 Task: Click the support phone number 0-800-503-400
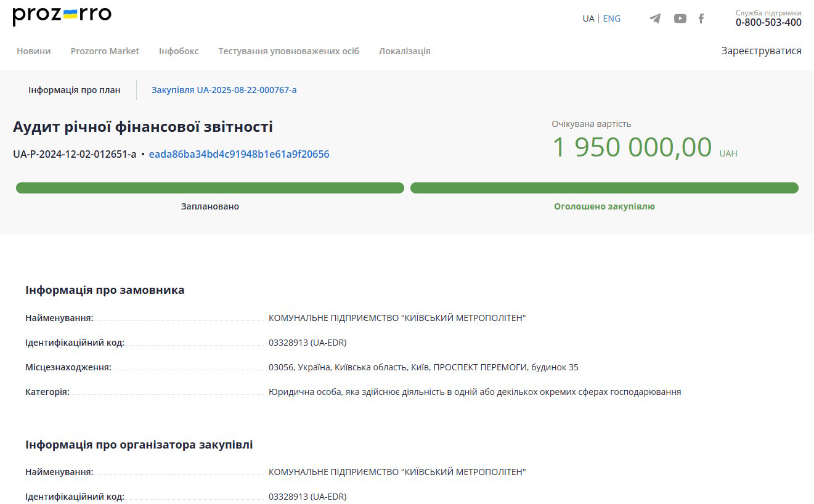pyautogui.click(x=768, y=23)
